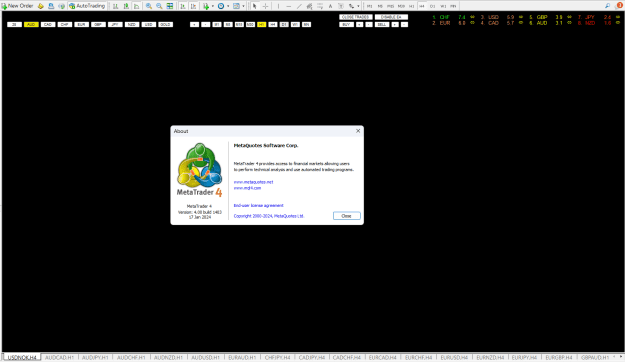Viewport: 625px width, 362px height.
Task: Click the MetaTrader 4 logo image
Action: (x=199, y=169)
